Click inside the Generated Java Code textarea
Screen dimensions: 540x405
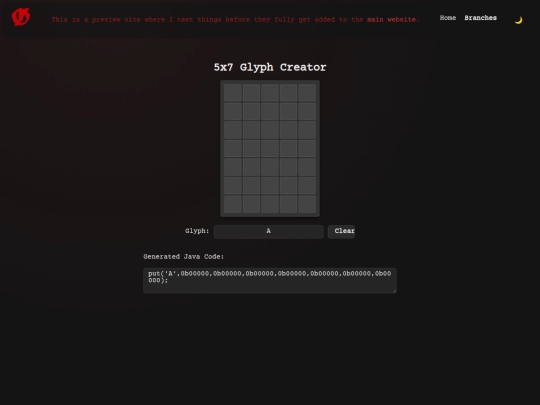click(x=270, y=280)
